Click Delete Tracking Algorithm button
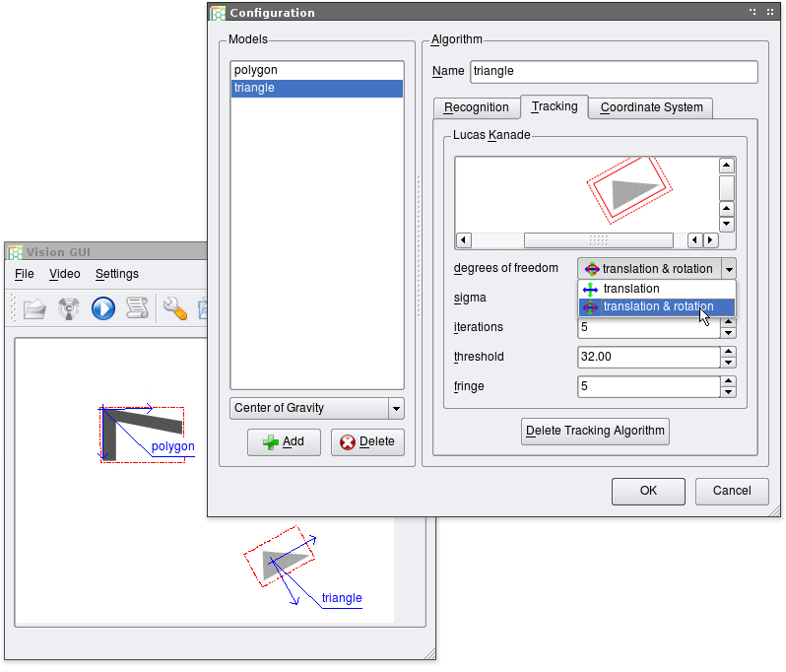 (x=595, y=431)
